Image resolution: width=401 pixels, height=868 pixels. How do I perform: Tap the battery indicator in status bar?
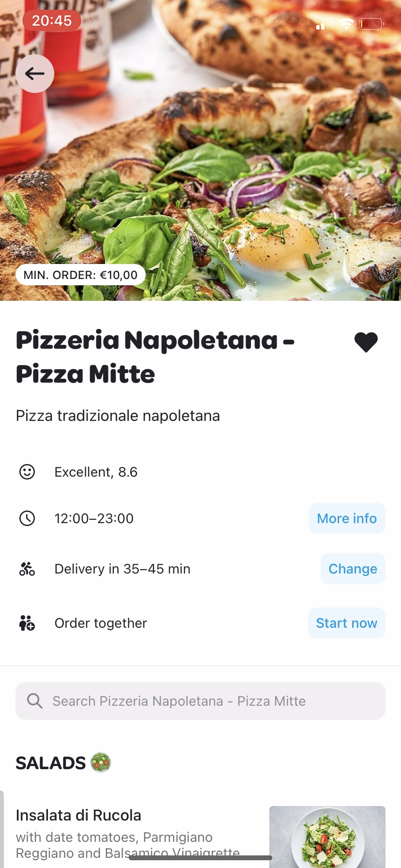tap(371, 23)
